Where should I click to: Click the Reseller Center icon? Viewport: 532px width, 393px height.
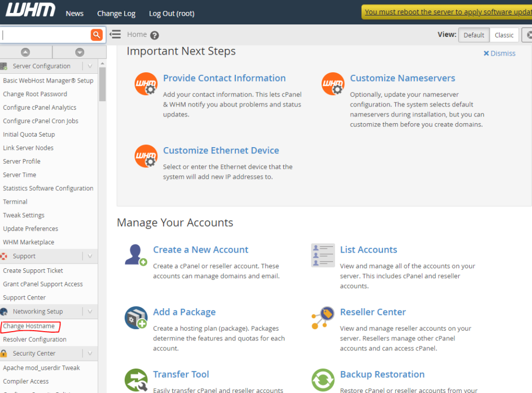pos(323,317)
